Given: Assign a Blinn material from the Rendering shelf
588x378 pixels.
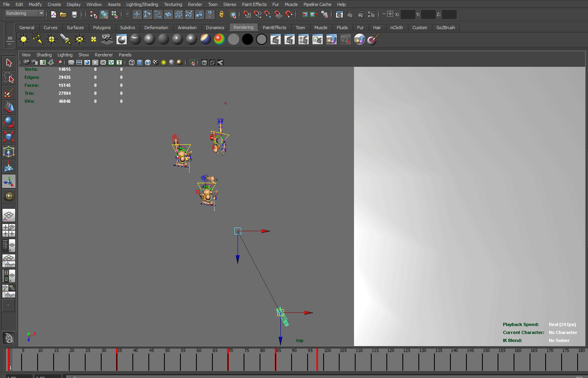Looking at the screenshot, I should click(x=149, y=39).
